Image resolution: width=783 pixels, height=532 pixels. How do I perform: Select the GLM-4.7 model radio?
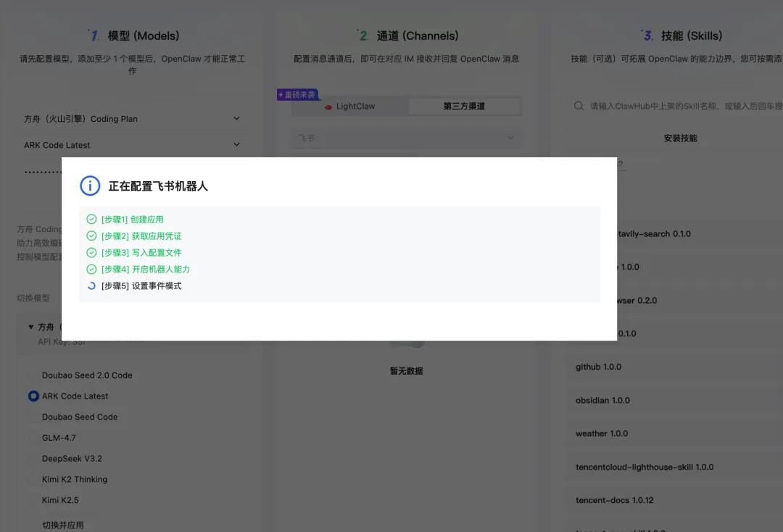pyautogui.click(x=33, y=438)
